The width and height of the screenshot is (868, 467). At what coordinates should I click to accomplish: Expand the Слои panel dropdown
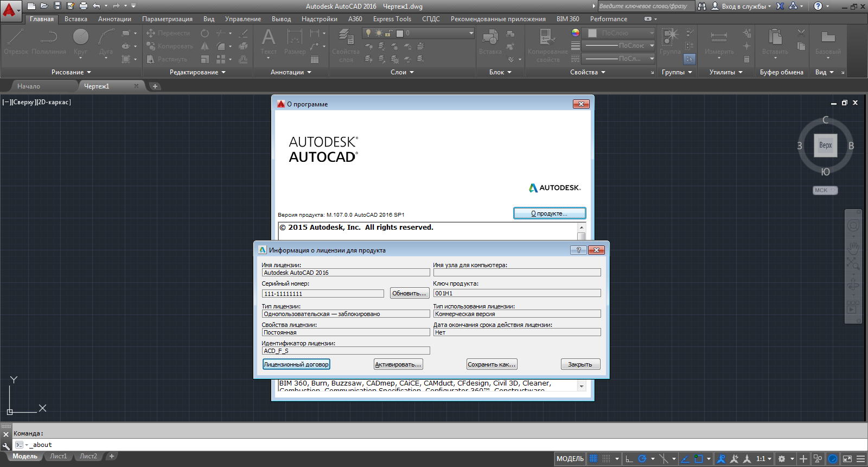(x=402, y=72)
